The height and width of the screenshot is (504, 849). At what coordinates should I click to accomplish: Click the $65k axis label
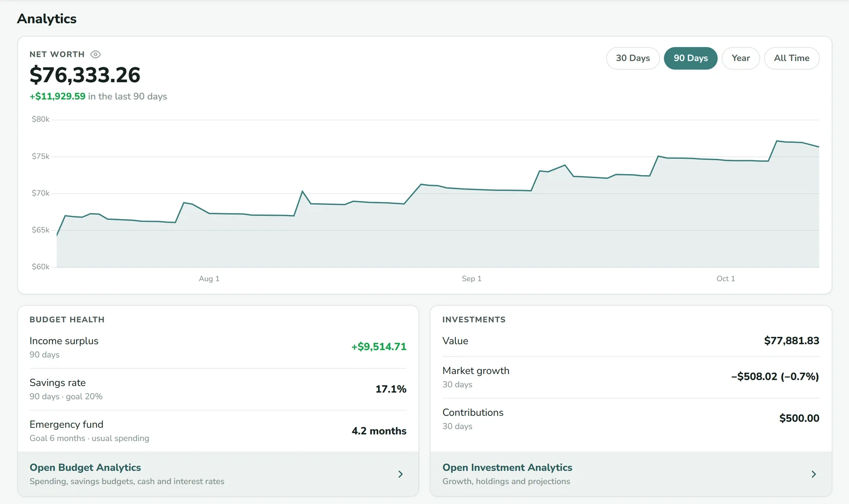(x=40, y=230)
